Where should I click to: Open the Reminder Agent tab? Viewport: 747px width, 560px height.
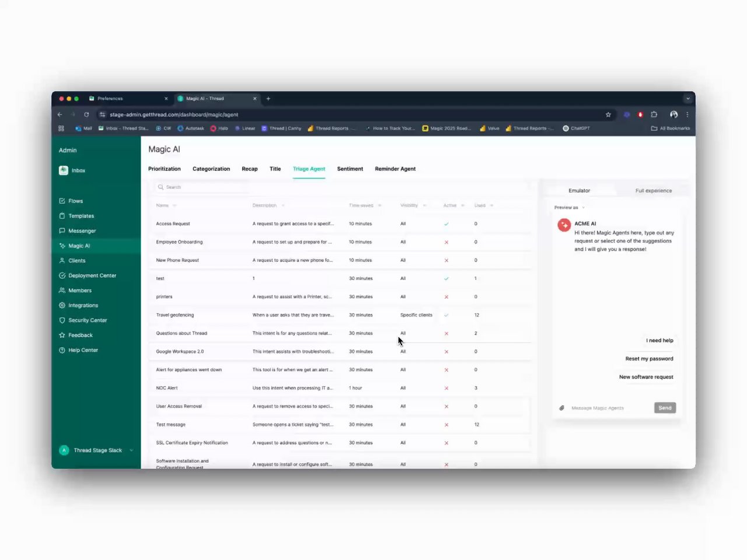[395, 169]
